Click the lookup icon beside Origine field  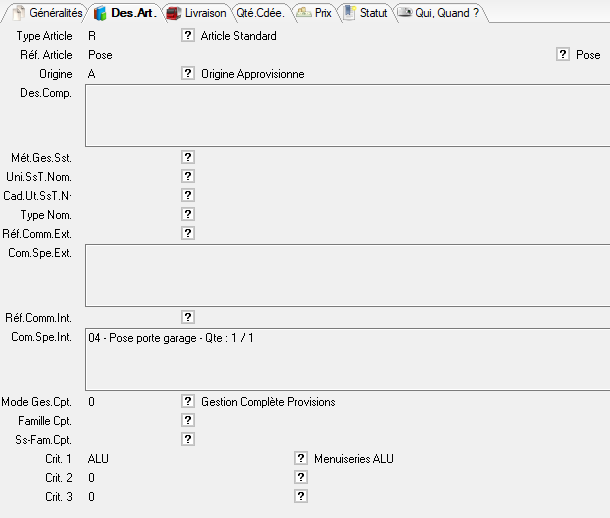[188, 74]
